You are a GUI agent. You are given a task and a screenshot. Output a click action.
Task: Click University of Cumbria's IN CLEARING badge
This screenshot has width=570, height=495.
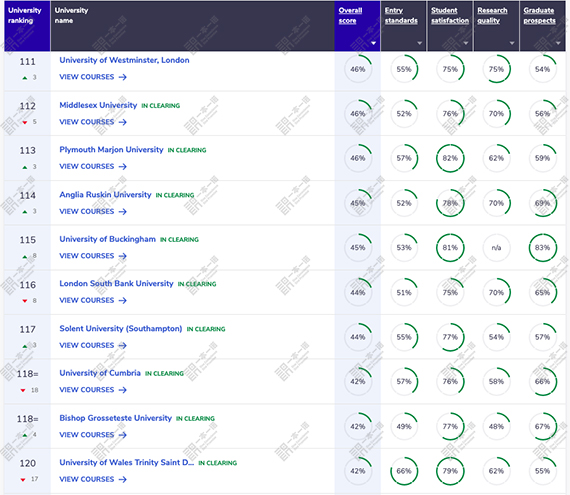(x=164, y=373)
